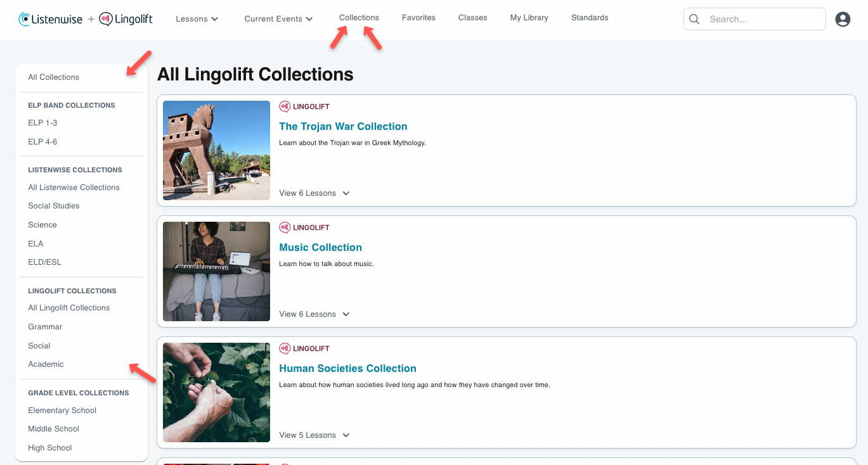Click the keyboard player thumbnail

(216, 271)
